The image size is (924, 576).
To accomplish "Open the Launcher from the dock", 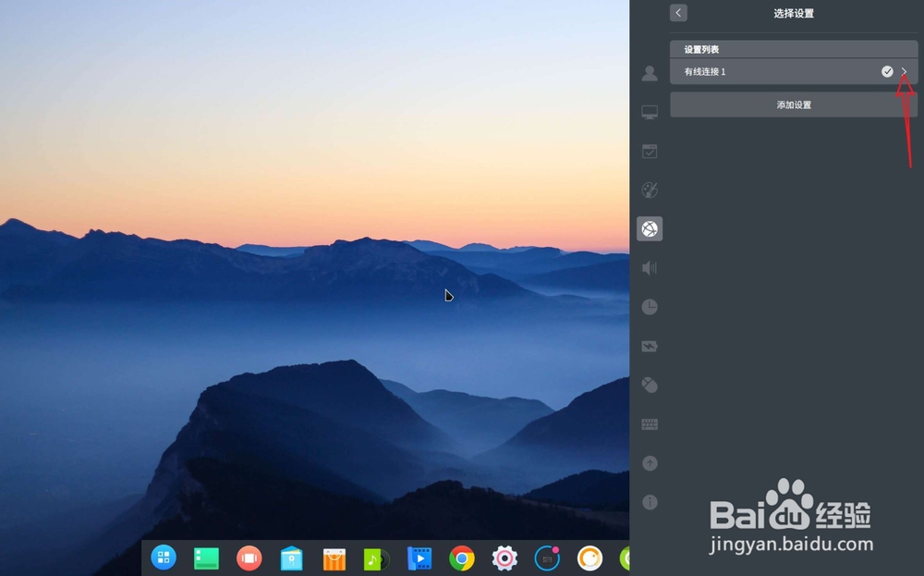I will point(164,558).
